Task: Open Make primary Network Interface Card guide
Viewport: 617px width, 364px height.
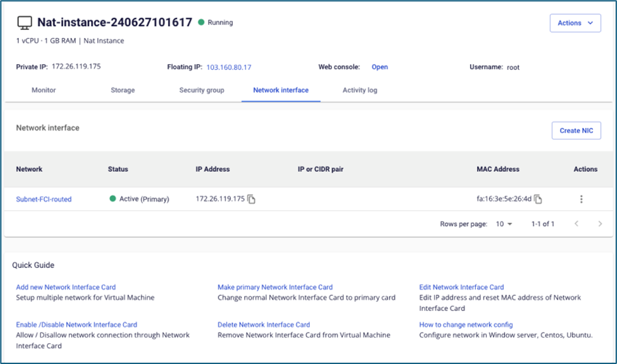Action: click(x=275, y=287)
